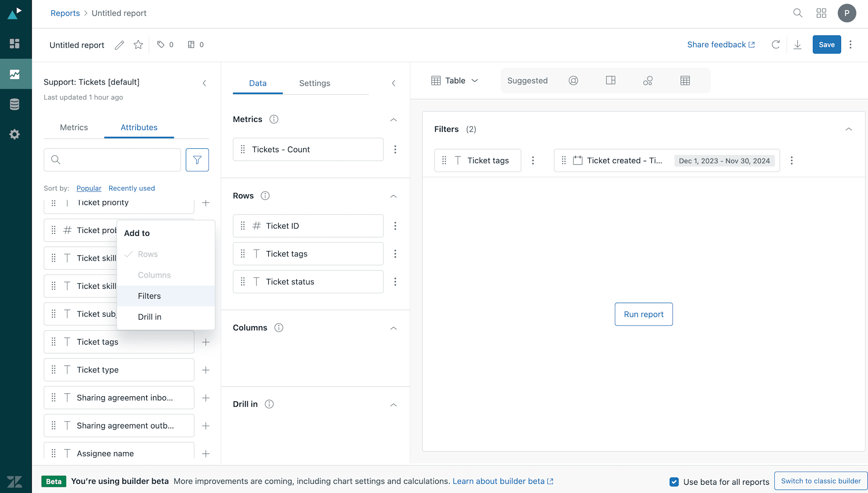
Task: Click the refresh report icon
Action: tap(776, 45)
